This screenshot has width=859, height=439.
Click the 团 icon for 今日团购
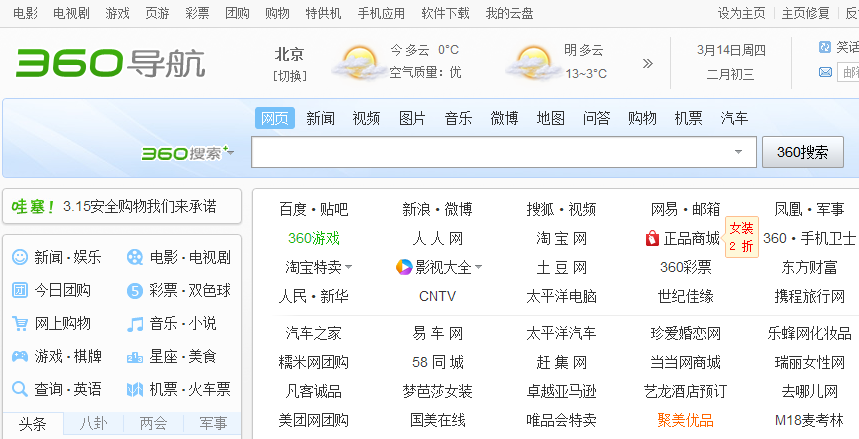click(x=20, y=290)
